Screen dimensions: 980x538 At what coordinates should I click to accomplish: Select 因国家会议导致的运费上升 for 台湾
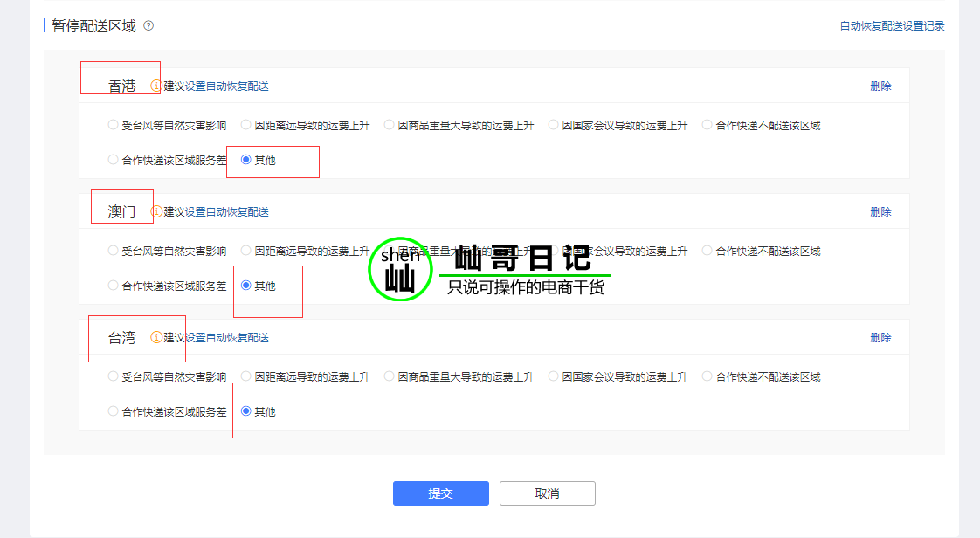[553, 376]
